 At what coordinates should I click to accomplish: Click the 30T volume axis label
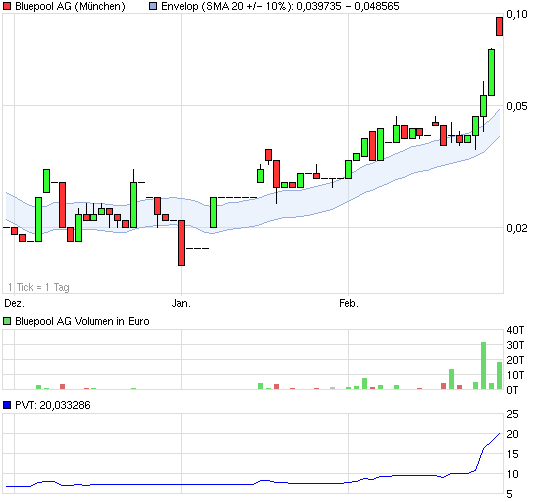click(515, 345)
